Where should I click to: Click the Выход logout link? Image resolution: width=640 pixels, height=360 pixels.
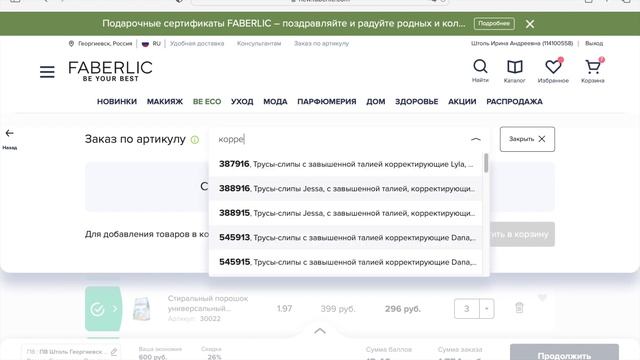click(x=593, y=43)
